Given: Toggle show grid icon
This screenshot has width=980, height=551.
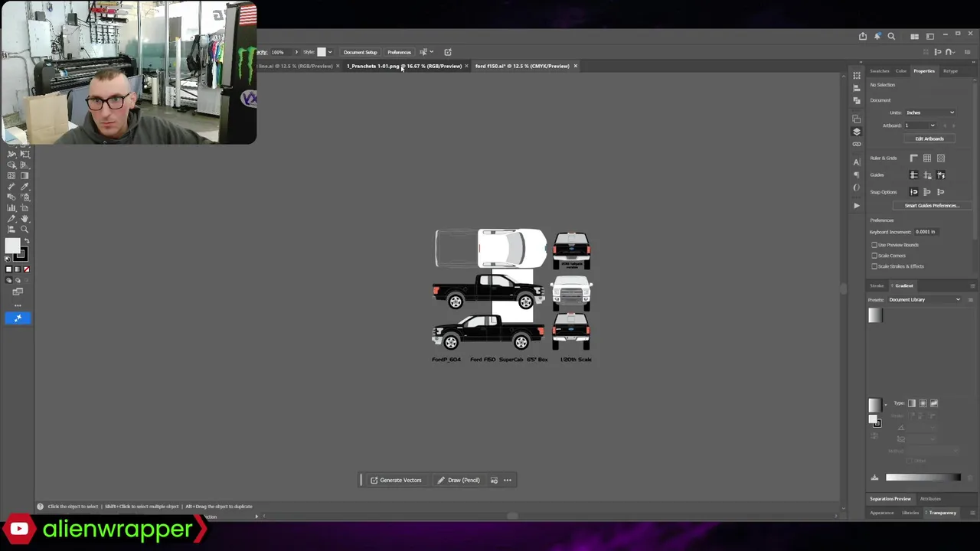Looking at the screenshot, I should 927,158.
